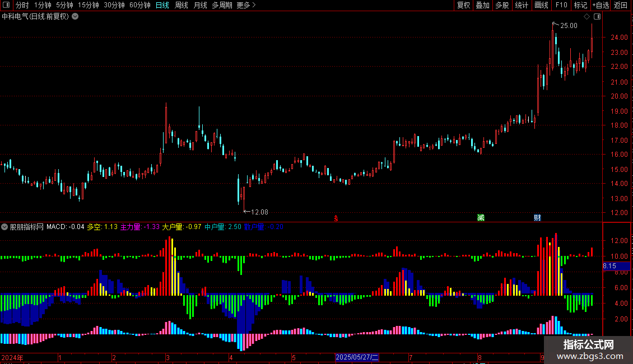Click the green 减 event marker
633x364 pixels.
(481, 218)
